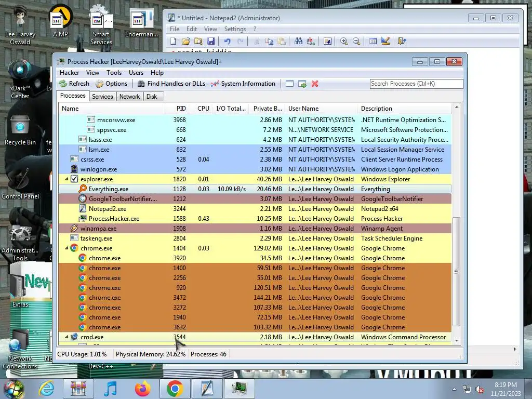
Task: Sort processes by the PID column
Action: point(176,109)
